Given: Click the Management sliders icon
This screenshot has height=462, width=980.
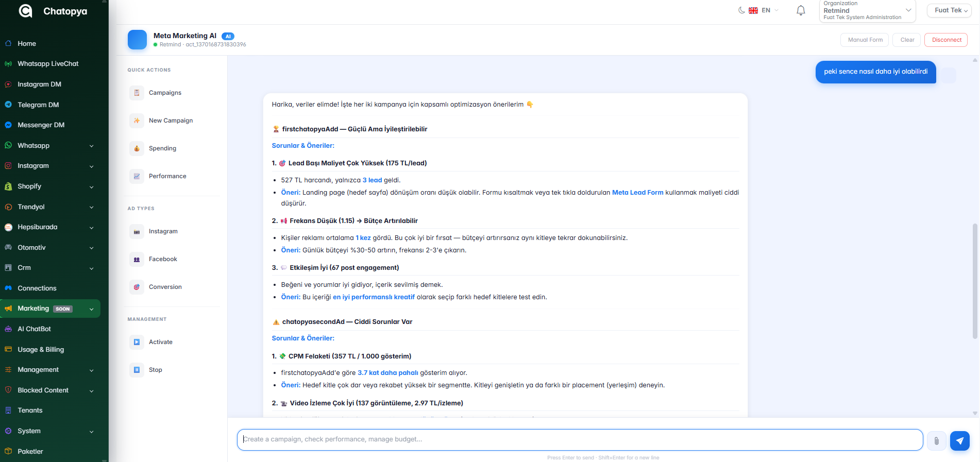Looking at the screenshot, I should [8, 370].
